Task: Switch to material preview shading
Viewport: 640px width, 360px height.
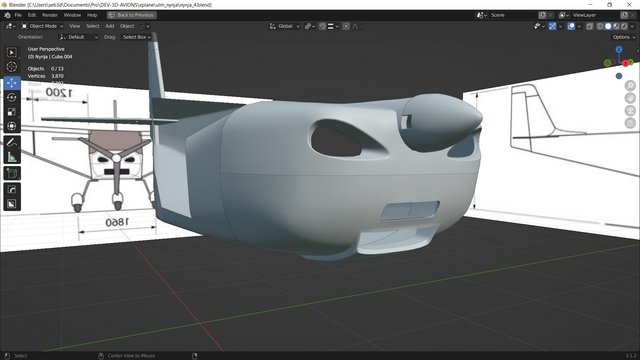Action: click(616, 26)
